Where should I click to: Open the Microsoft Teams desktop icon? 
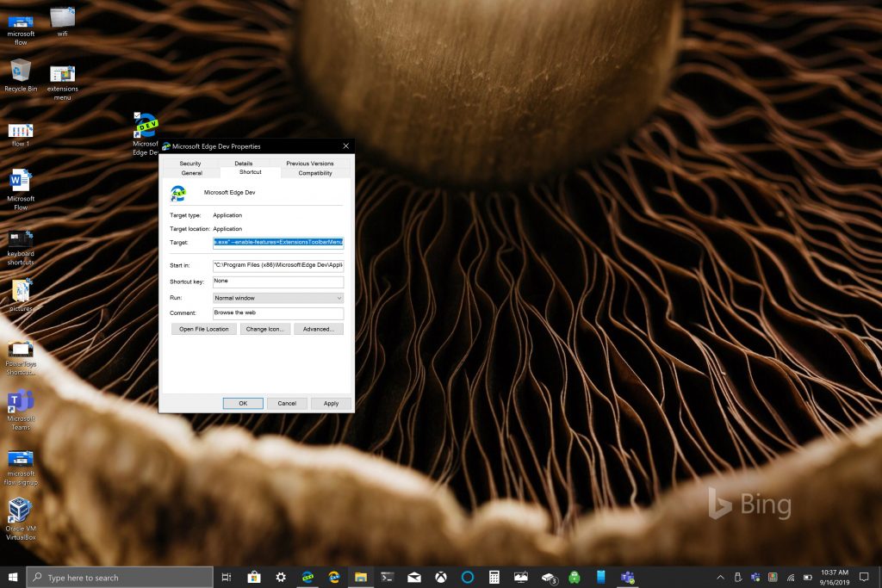pyautogui.click(x=20, y=399)
